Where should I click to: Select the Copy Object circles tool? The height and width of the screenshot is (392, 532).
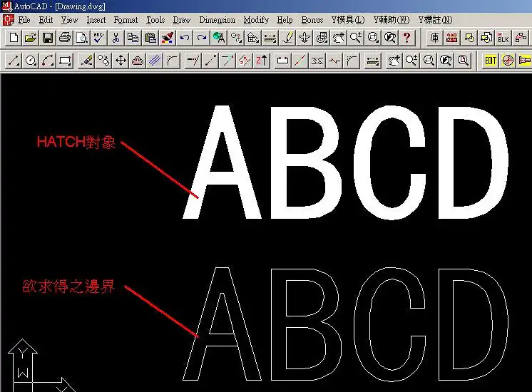tap(103, 61)
